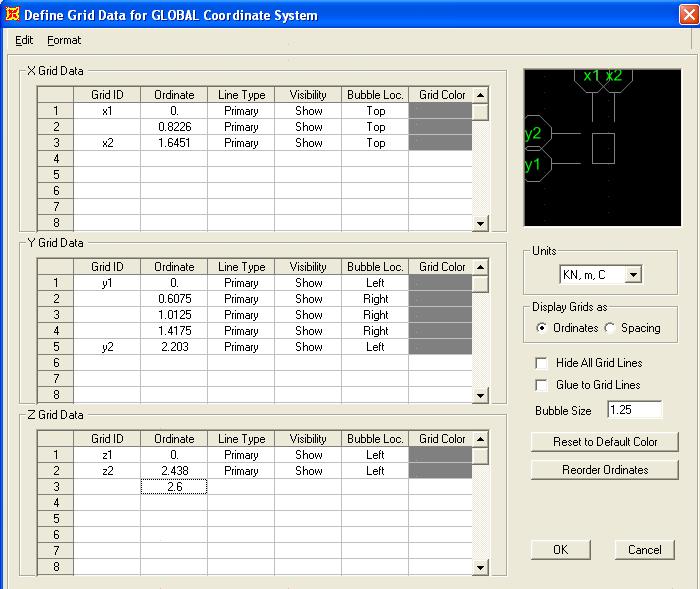Click Z Grid Data Grid Color column header
Image resolution: width=700 pixels, height=589 pixels.
tap(442, 439)
